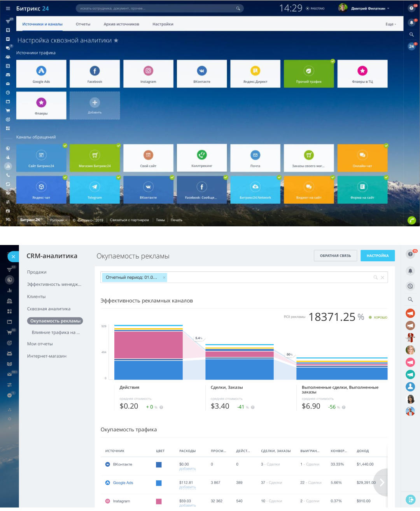Open the Instagram traffic source tile
The width and height of the screenshot is (420, 511).
148,74
